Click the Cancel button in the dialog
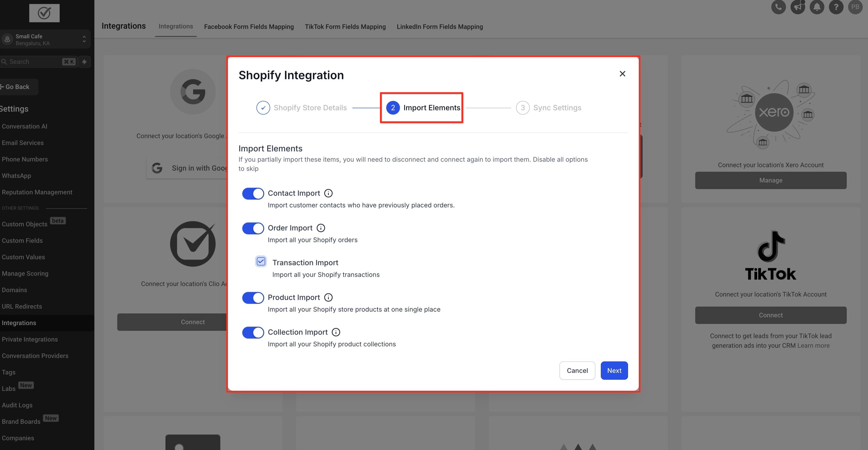The image size is (868, 450). coord(577,370)
